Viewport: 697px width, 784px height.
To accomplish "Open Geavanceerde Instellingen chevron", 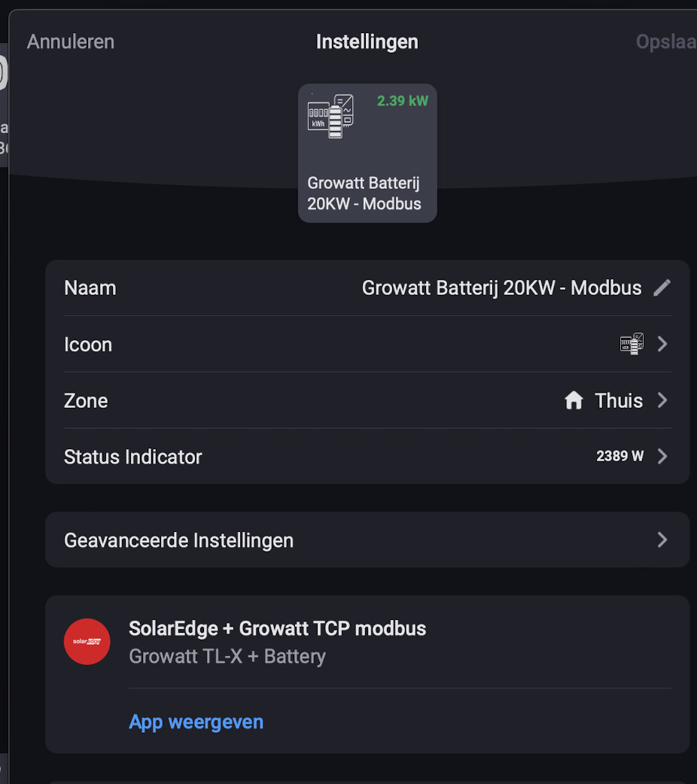I will coord(662,539).
